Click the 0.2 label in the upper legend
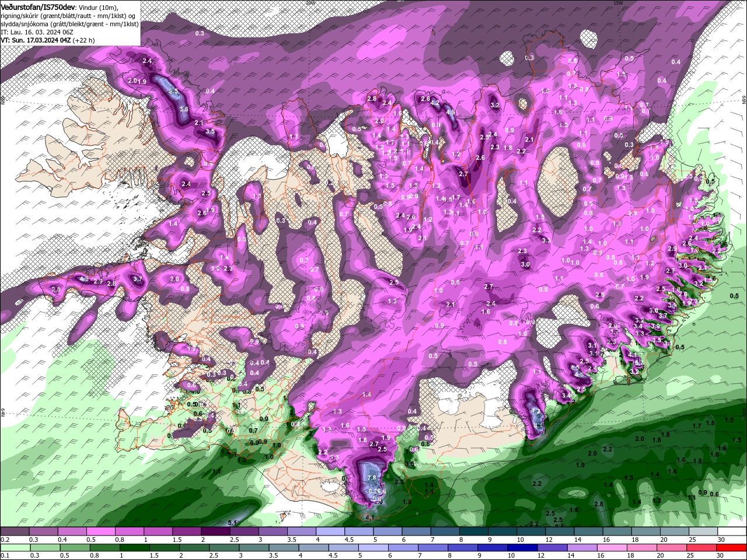 (4, 540)
